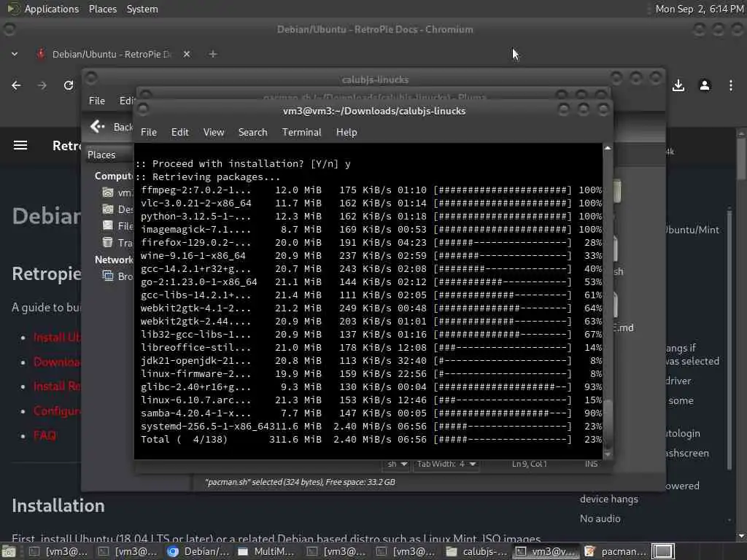This screenshot has height=560, width=747.
Task: Click the Installation heading on RetroPie page
Action: point(58,506)
